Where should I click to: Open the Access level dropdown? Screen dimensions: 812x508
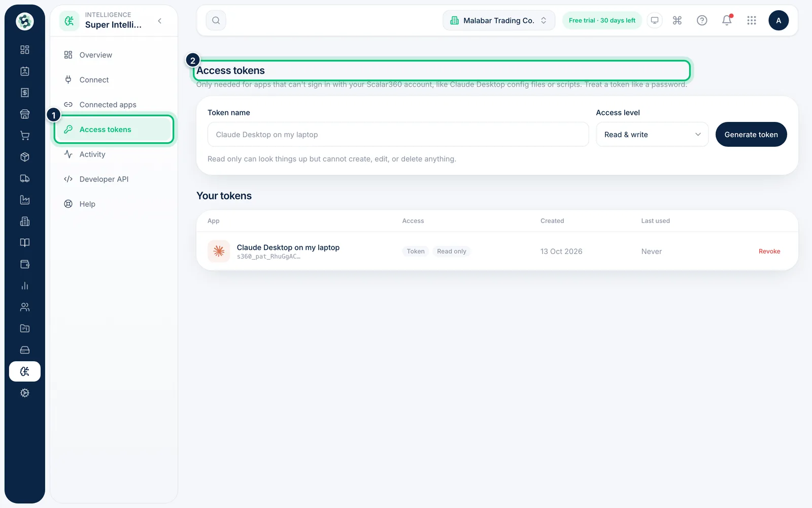[x=652, y=135]
